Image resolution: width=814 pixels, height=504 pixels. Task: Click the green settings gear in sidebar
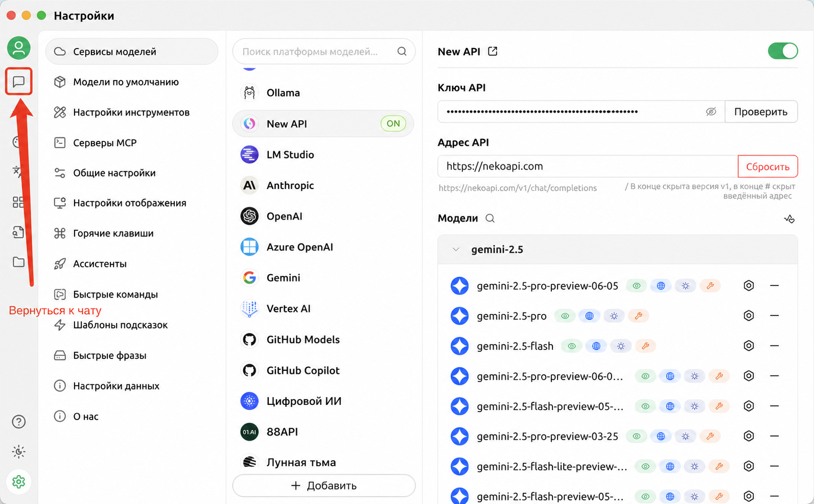pos(19,482)
